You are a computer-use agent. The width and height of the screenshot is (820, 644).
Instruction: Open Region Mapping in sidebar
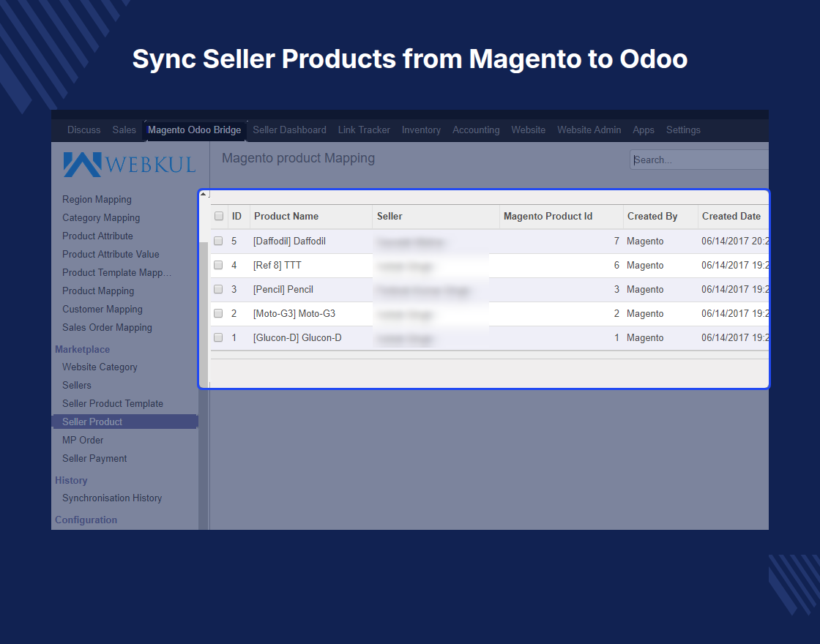97,199
